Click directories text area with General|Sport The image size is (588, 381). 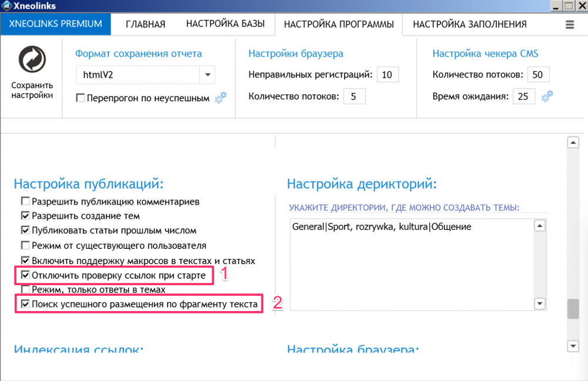pyautogui.click(x=412, y=265)
